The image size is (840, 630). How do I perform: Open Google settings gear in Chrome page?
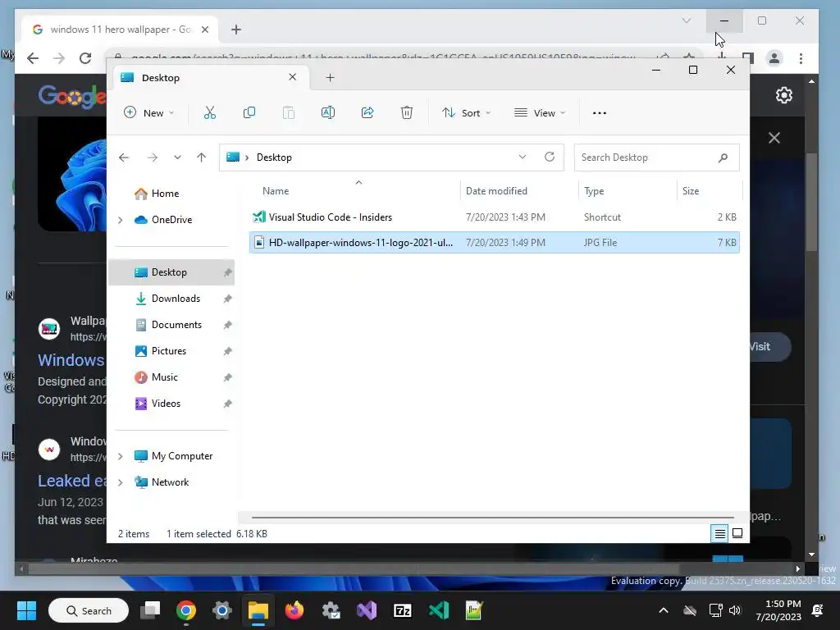783,95
